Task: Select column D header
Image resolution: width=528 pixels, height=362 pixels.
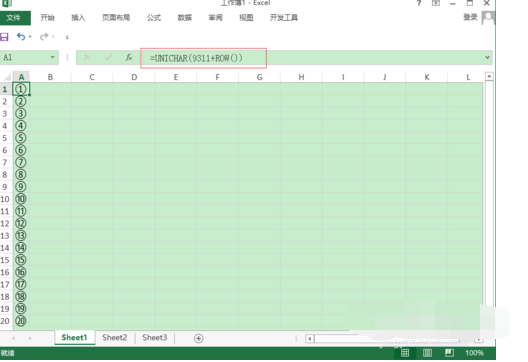Action: coord(134,77)
